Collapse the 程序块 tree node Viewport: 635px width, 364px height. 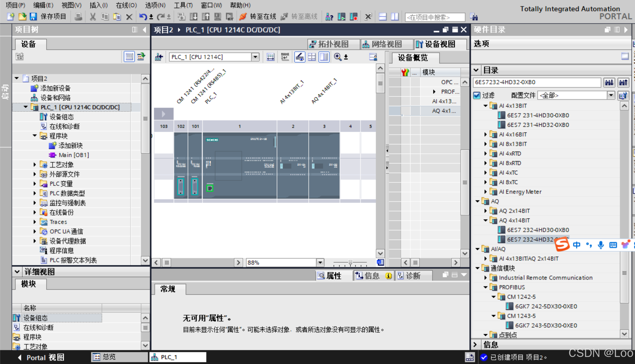[x=35, y=136]
